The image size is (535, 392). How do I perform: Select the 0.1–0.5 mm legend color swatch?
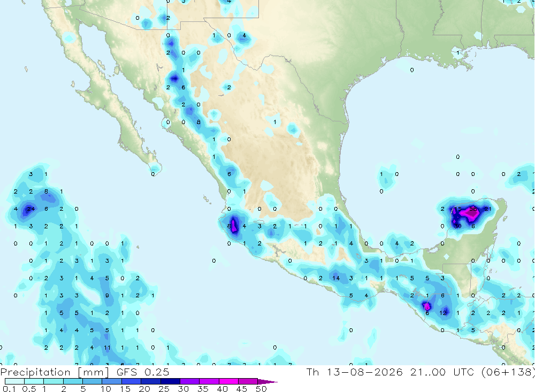(x=14, y=381)
